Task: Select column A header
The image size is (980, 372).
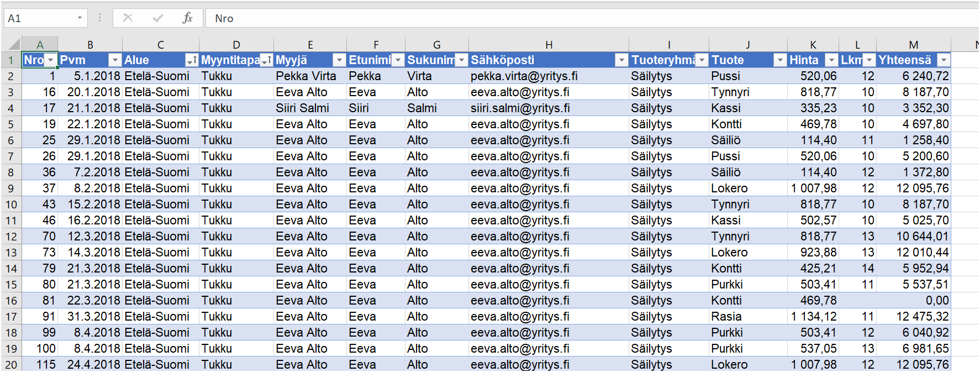Action: click(40, 45)
